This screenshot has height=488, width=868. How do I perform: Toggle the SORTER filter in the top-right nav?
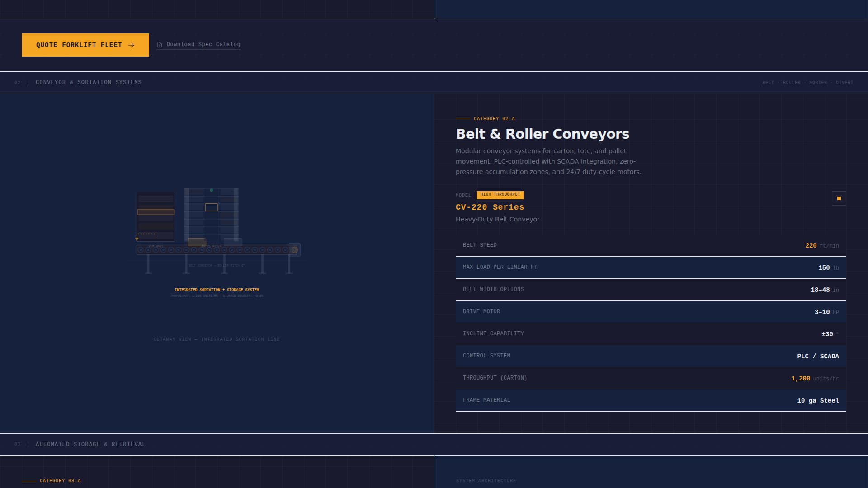pos(818,83)
